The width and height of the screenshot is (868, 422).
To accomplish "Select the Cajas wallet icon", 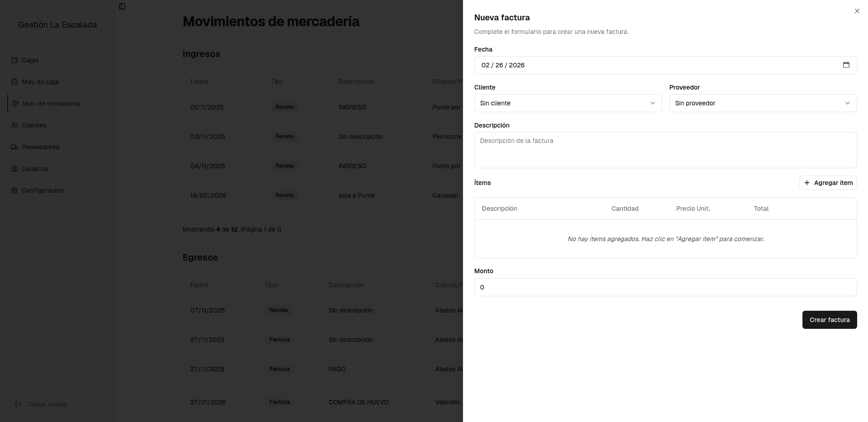I will pos(14,60).
